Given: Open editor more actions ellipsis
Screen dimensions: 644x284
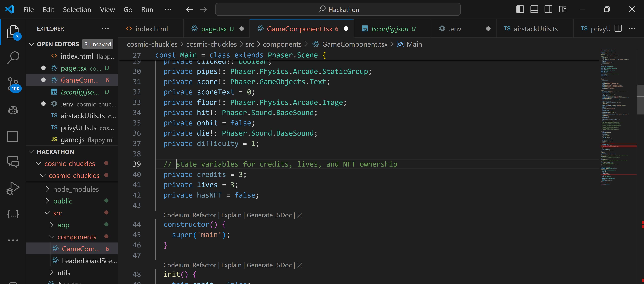Looking at the screenshot, I should 632,29.
